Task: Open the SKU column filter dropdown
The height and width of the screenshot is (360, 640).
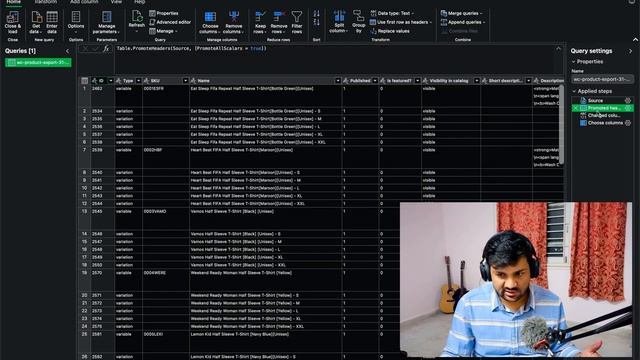Action: pyautogui.click(x=185, y=81)
